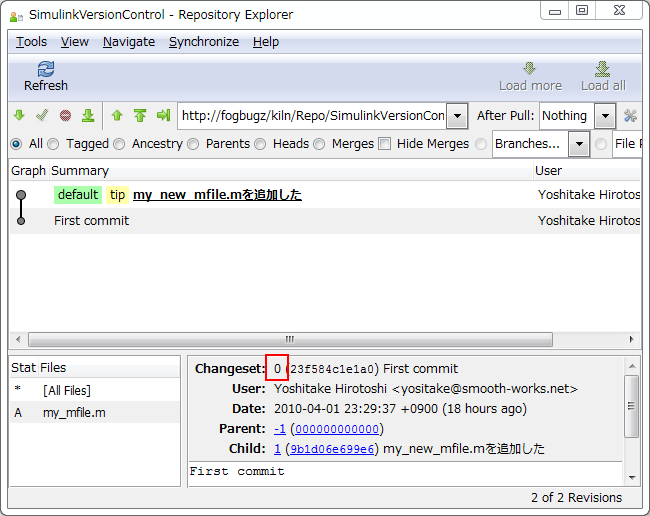Viewport: 650px width, 516px height.
Task: Click the red reject icon
Action: [65, 116]
